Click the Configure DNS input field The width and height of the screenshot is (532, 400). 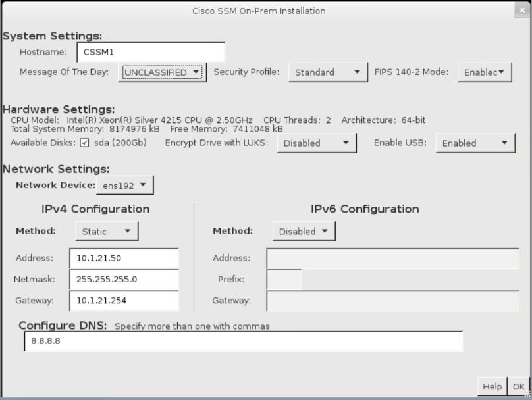[243, 341]
